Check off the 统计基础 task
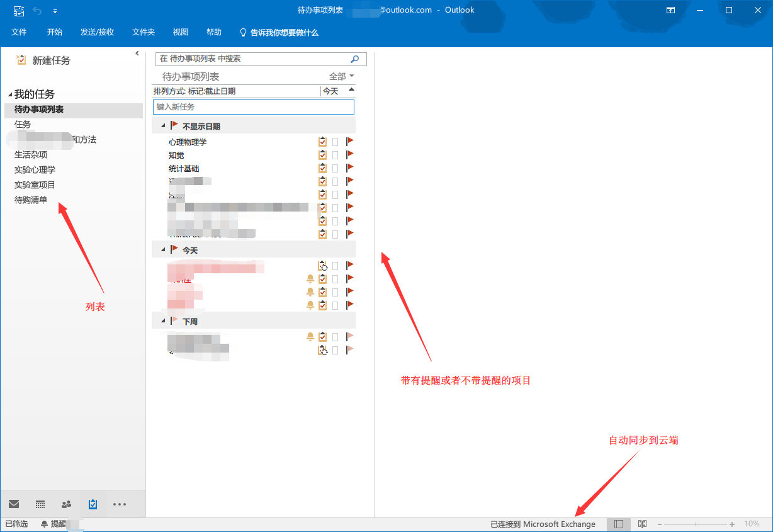The image size is (773, 532). point(335,168)
